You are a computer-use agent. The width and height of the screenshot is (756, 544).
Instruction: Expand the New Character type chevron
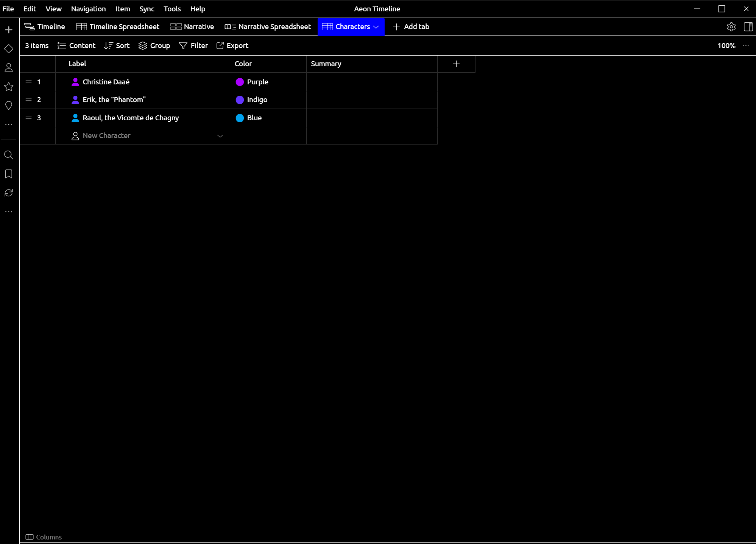pos(220,136)
